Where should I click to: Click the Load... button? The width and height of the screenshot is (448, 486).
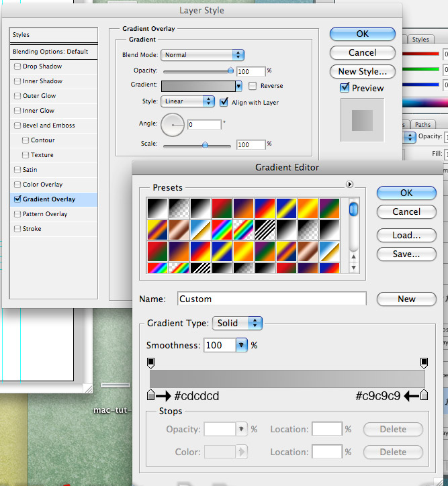[406, 235]
